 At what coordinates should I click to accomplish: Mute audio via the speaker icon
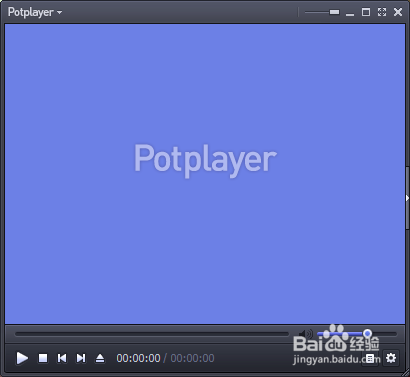[x=306, y=333]
